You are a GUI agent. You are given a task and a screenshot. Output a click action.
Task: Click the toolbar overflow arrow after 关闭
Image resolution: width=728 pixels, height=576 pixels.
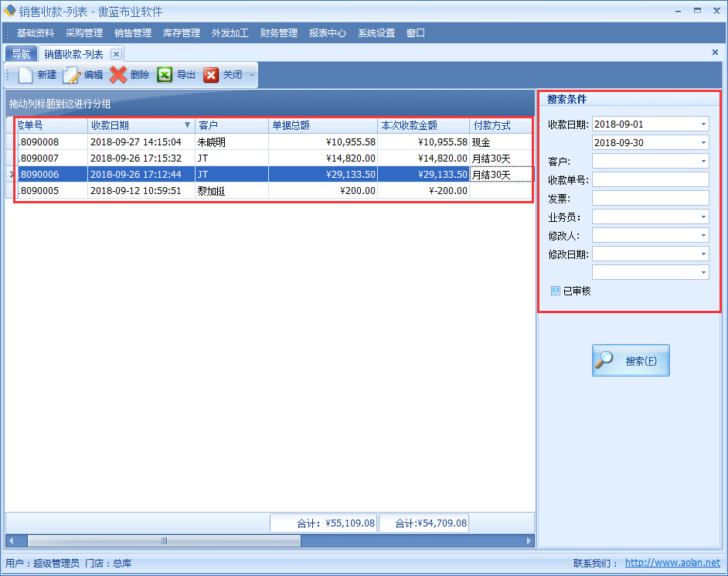252,76
